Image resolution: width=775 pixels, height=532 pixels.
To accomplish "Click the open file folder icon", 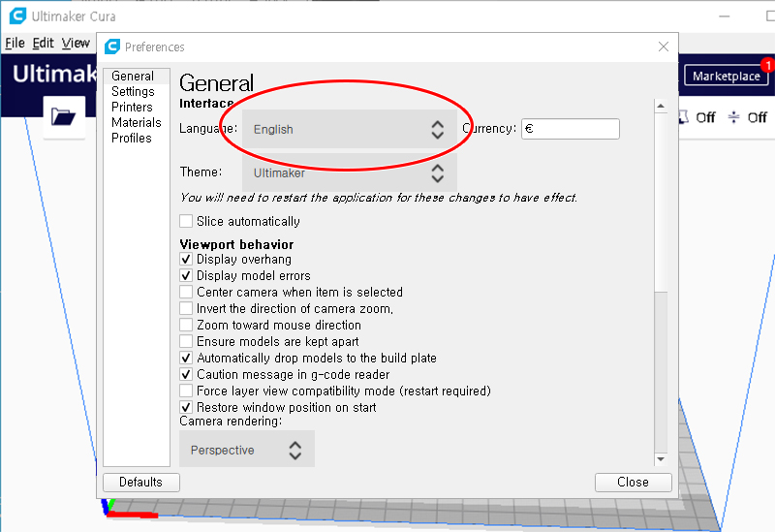I will 64,116.
